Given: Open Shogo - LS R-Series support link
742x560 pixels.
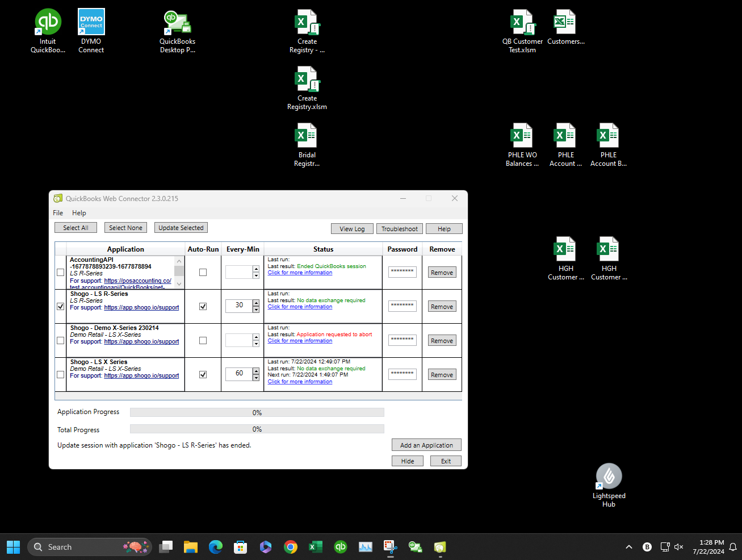Looking at the screenshot, I should 141,308.
